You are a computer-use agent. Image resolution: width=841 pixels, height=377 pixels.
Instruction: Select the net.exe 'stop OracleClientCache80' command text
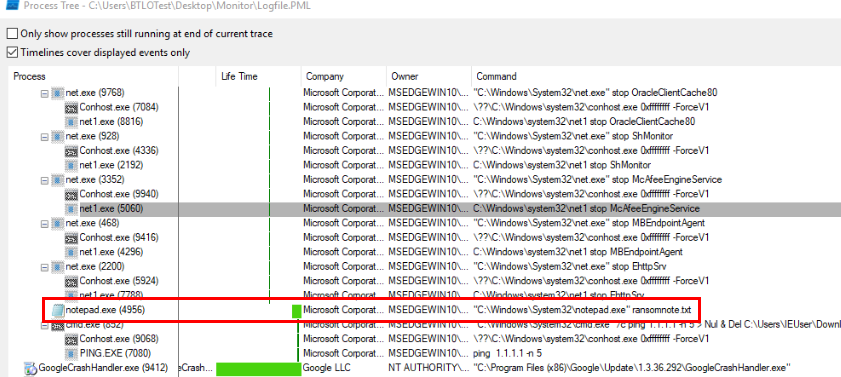tap(595, 93)
